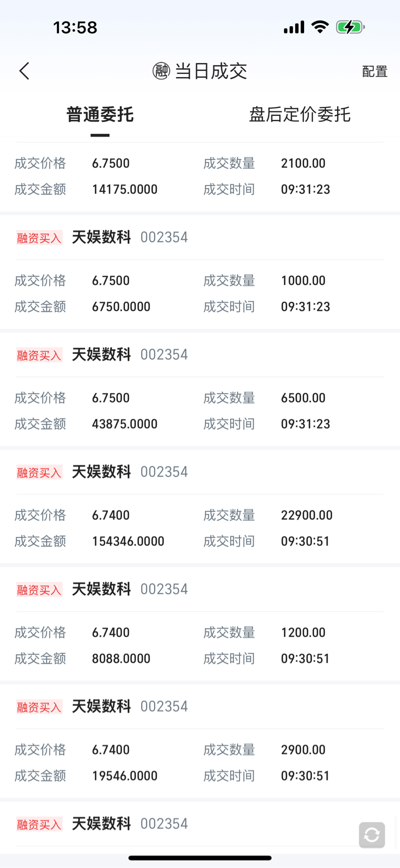Select the 天娱数科 trade with amount 154346.0000
This screenshot has height=868, width=400.
click(200, 506)
